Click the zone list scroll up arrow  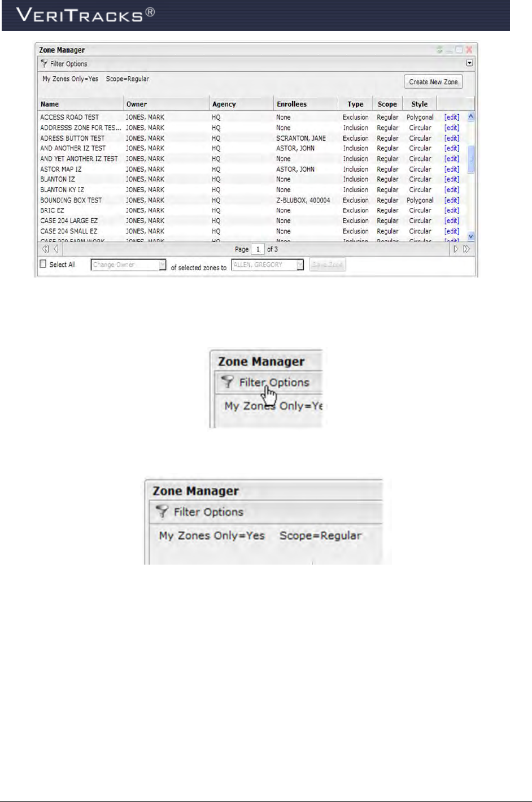[x=470, y=117]
